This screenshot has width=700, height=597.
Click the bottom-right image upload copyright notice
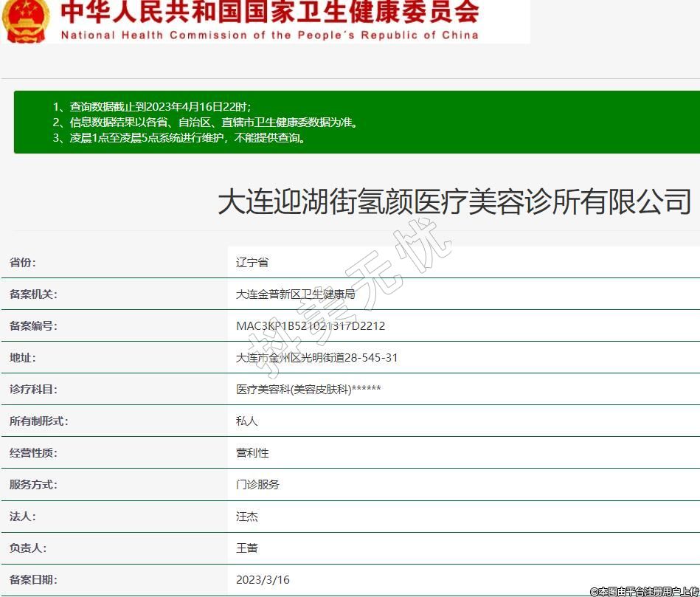click(x=643, y=591)
